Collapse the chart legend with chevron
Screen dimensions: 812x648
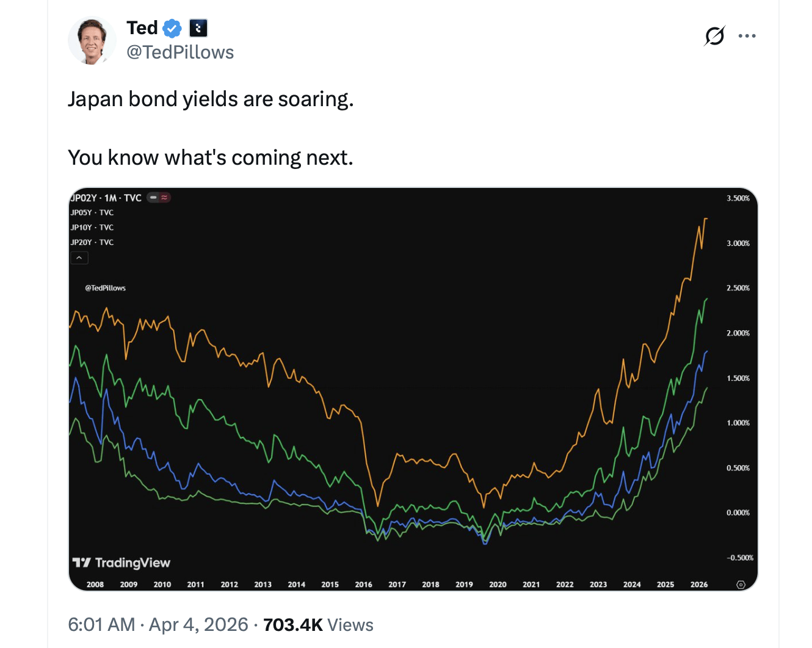coord(79,258)
